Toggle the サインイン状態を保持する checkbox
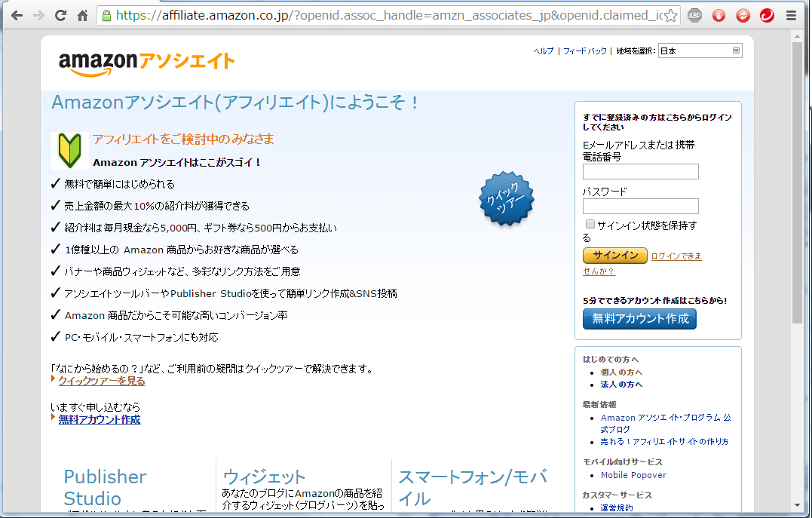The width and height of the screenshot is (812, 518). [590, 224]
